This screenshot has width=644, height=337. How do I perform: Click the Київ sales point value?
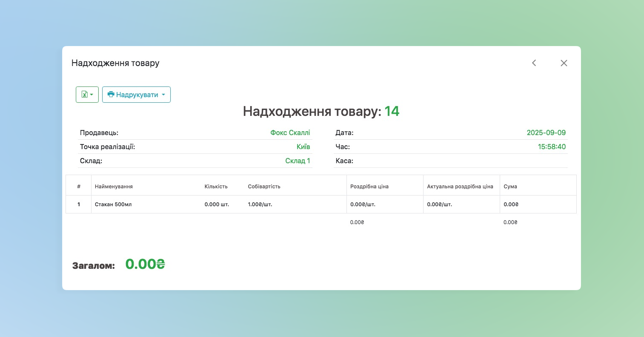pos(303,147)
